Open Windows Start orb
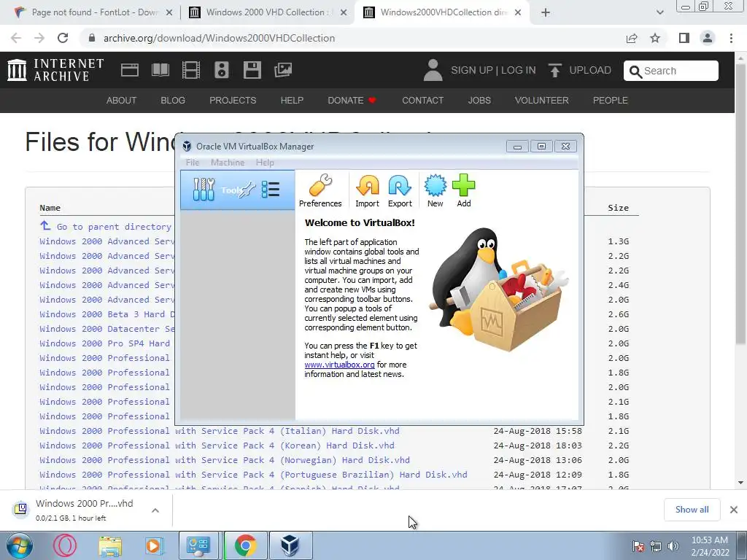Viewport: 747px width, 560px height. pos(19,545)
